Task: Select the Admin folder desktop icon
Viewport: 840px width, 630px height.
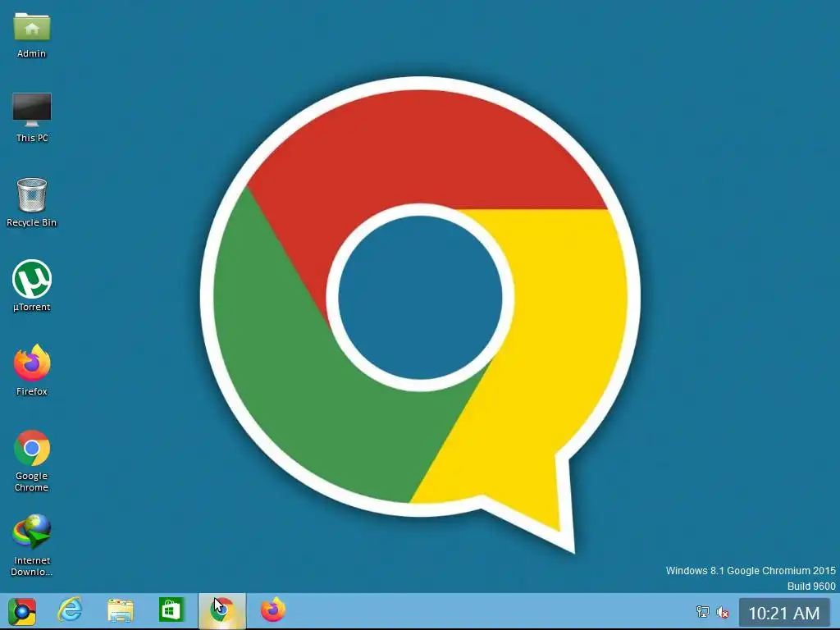Action: click(32, 34)
